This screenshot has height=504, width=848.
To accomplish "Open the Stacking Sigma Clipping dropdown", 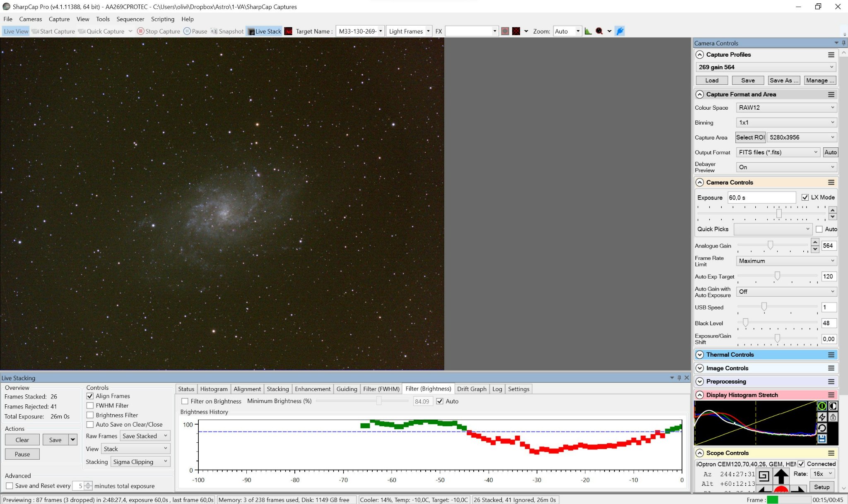I will [x=140, y=462].
